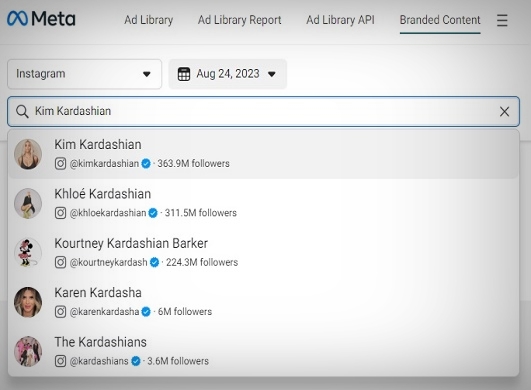Image resolution: width=531 pixels, height=390 pixels.
Task: Select Kim Kardashian profile picture
Action: [28, 154]
